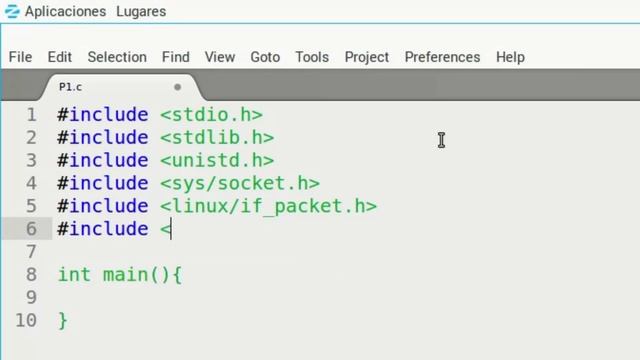Click the int main(){ line
Image resolution: width=640 pixels, height=360 pixels.
[120, 275]
